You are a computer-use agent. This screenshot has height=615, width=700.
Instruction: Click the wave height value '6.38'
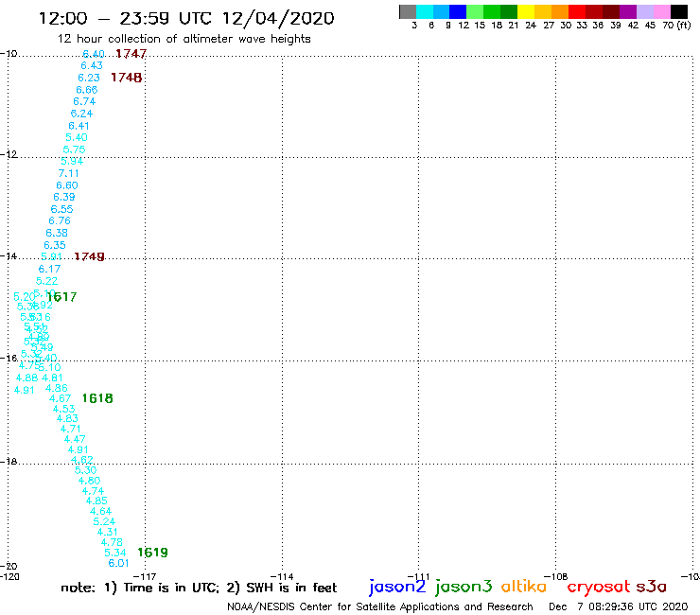point(57,233)
